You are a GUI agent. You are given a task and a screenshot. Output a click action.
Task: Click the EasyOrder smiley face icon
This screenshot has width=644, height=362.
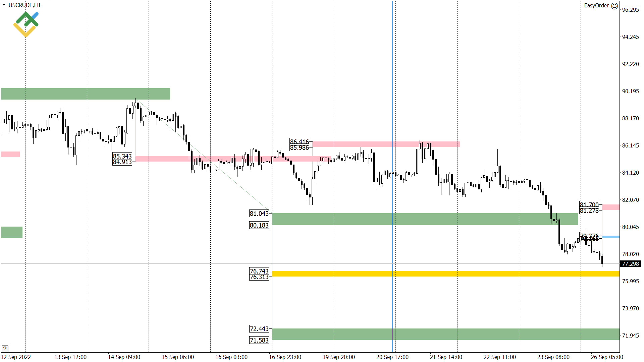(x=614, y=6)
